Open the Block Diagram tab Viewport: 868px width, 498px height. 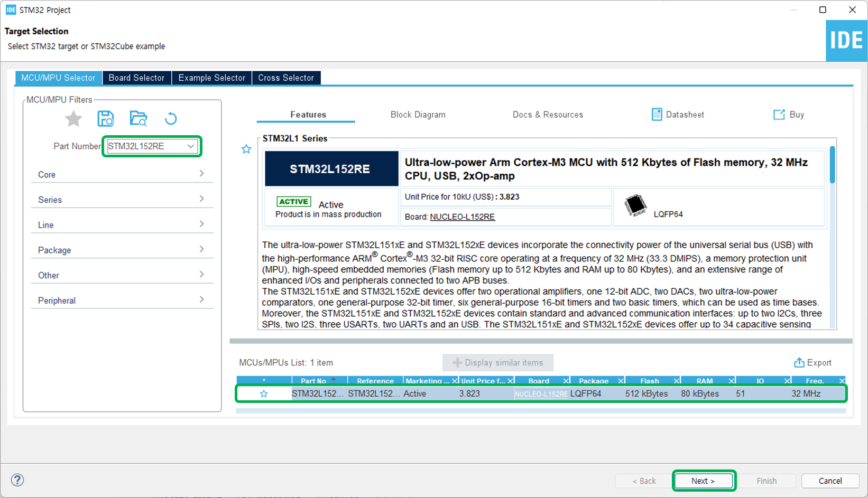pyautogui.click(x=418, y=115)
